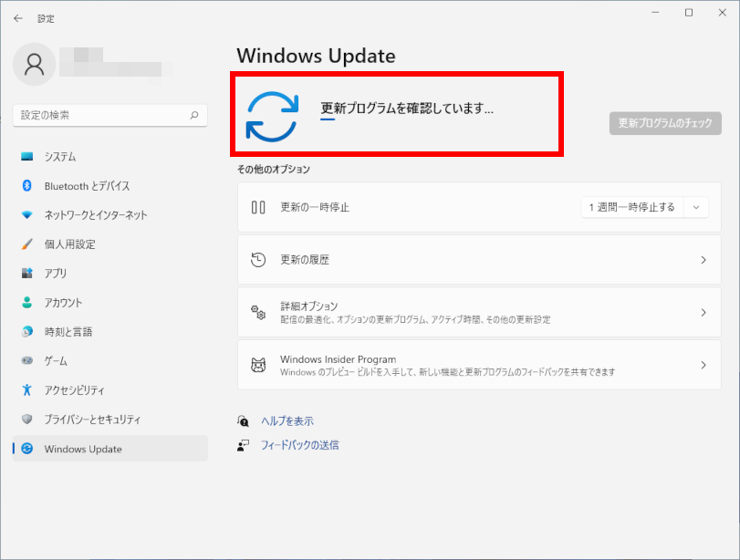Click the gears icon for 詳細オプション
740x560 pixels.
tap(258, 313)
